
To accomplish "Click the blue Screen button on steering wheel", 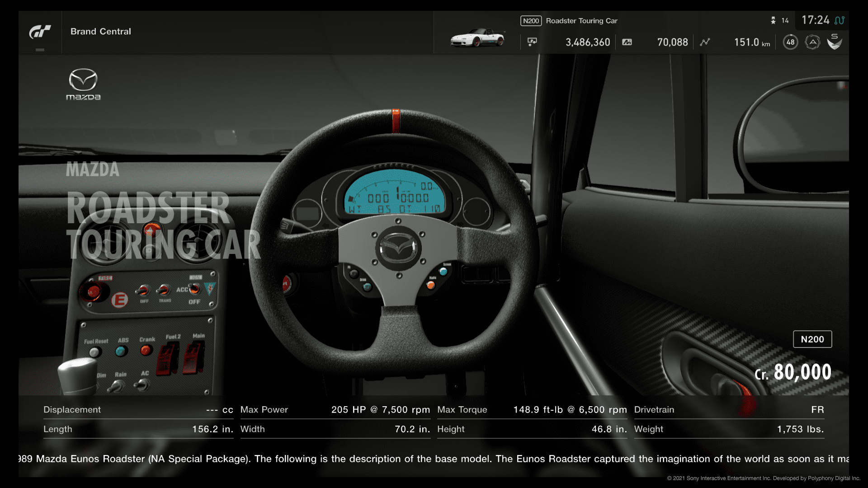I will tap(443, 272).
